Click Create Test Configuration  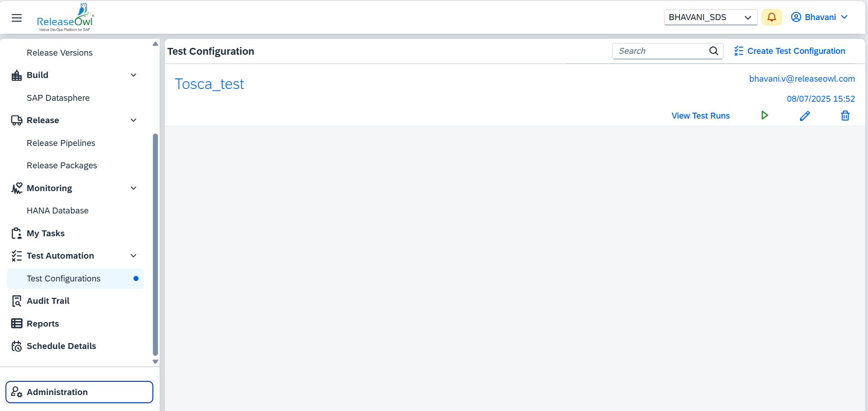tap(790, 51)
